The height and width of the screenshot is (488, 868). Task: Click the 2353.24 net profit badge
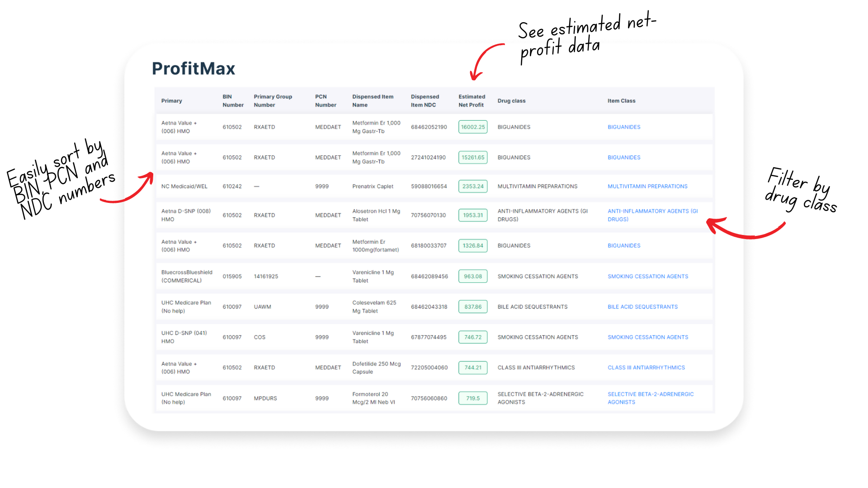click(x=472, y=186)
